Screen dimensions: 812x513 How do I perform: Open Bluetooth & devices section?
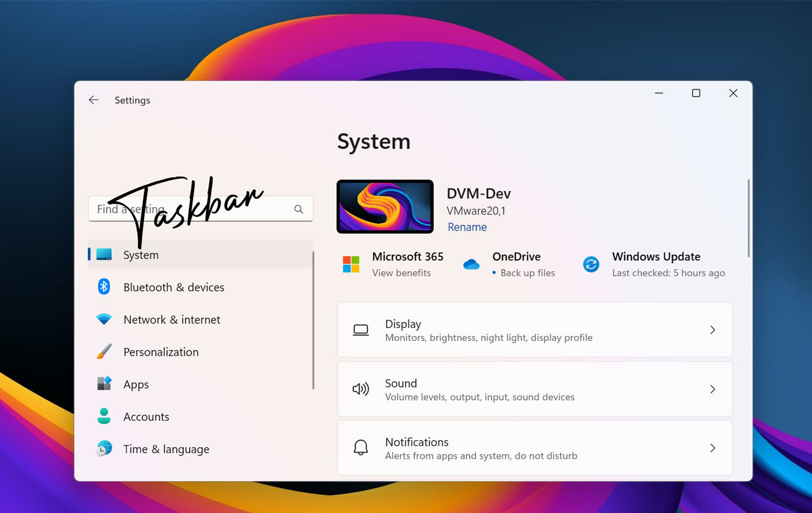pyautogui.click(x=201, y=287)
